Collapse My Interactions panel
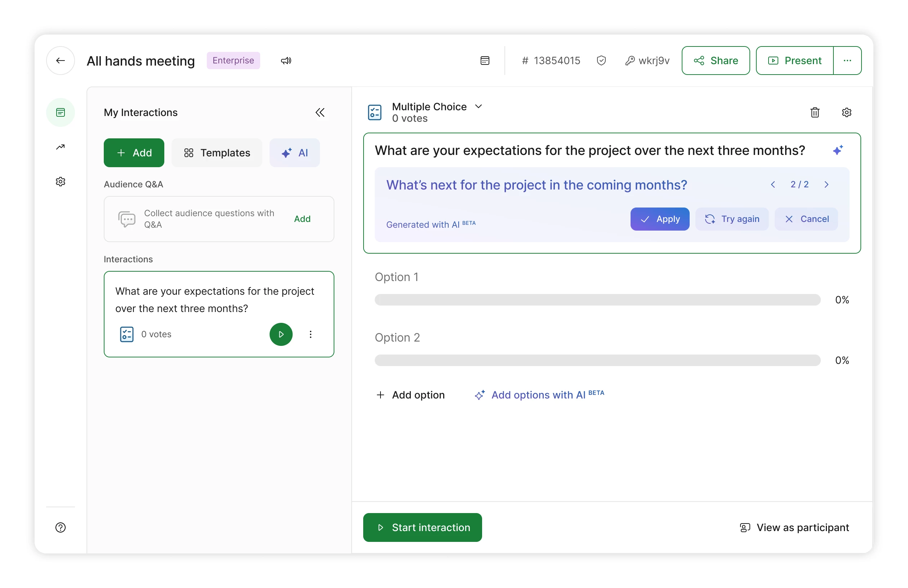Viewport: 908px width, 588px height. pos(320,112)
